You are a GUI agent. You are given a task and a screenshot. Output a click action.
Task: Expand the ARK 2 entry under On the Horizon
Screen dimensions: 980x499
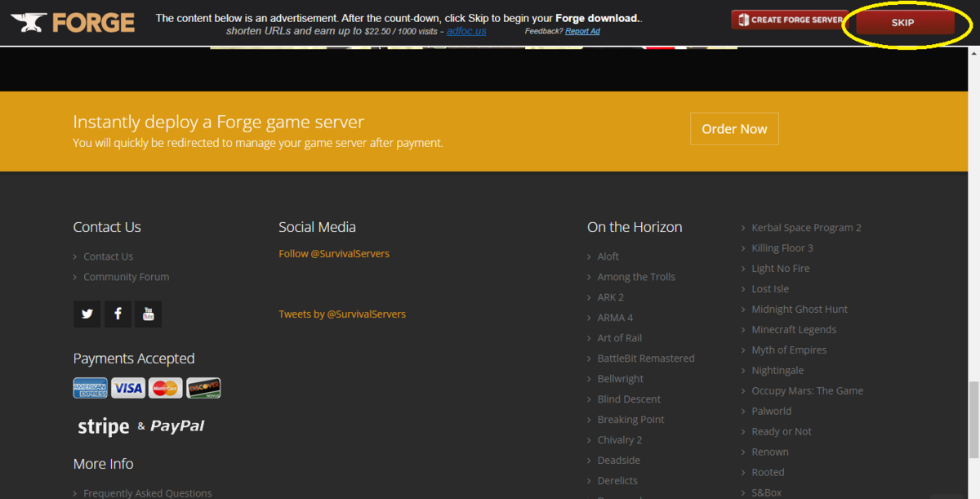609,296
